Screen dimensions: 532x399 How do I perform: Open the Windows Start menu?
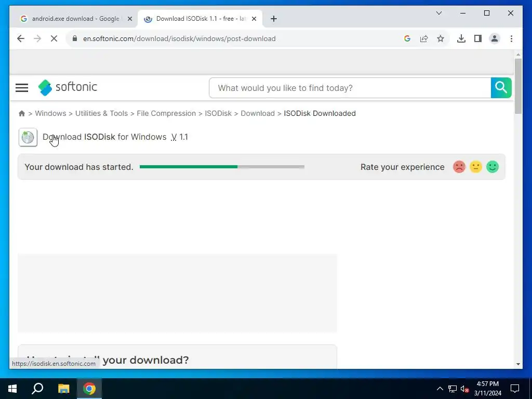tap(12, 389)
